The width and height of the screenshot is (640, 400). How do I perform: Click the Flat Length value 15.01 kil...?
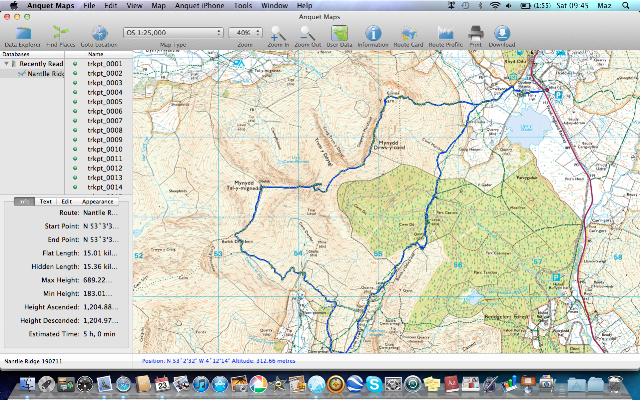[100, 253]
